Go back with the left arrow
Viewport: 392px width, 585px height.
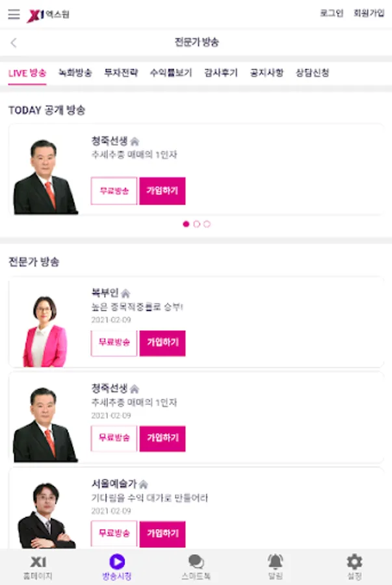14,43
